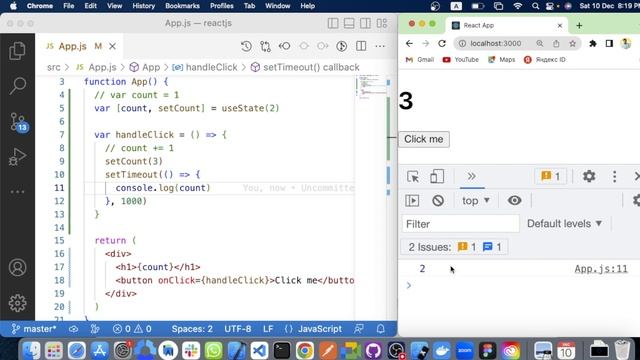Open the Gmail bookmark
This screenshot has width=640, height=360.
(x=420, y=60)
